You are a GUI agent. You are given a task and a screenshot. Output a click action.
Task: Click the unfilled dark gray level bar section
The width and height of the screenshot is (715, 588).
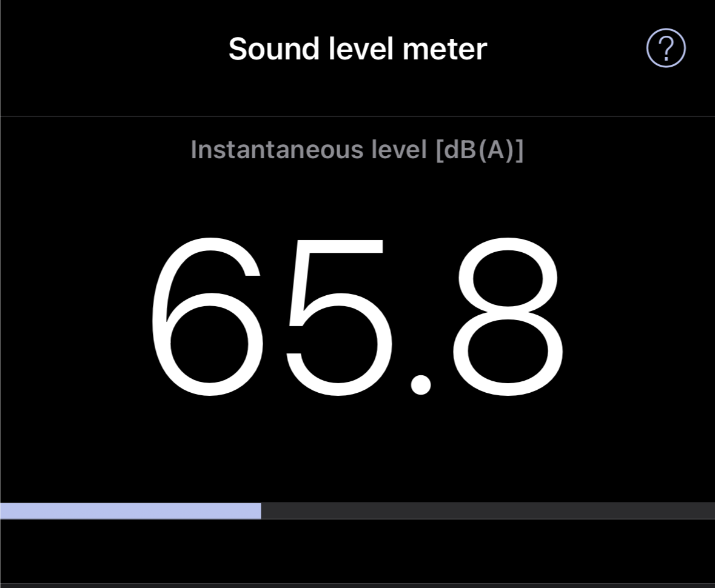(x=488, y=511)
